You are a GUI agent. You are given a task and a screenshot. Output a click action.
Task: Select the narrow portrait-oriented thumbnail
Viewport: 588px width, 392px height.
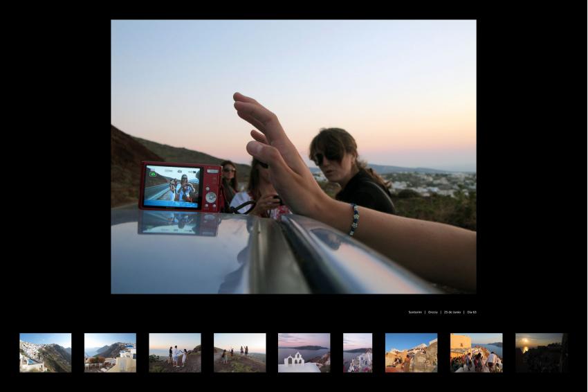point(358,353)
